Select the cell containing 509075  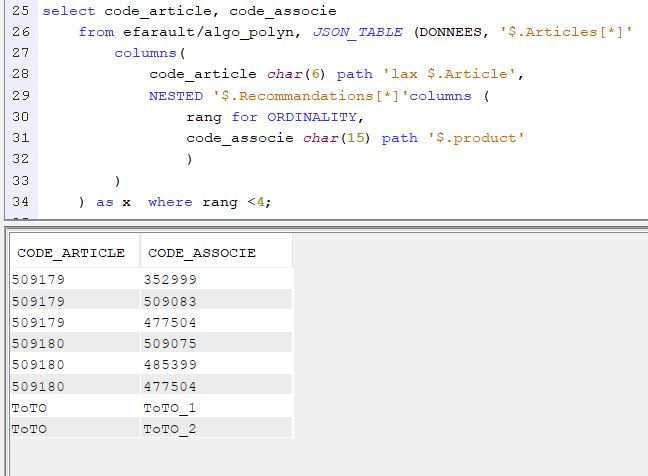170,343
